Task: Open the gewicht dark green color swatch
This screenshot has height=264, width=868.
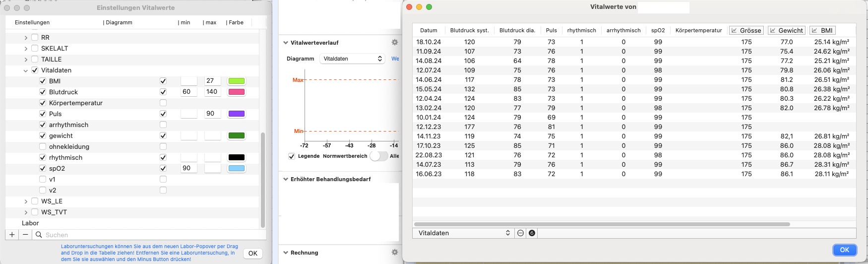Action: point(237,135)
